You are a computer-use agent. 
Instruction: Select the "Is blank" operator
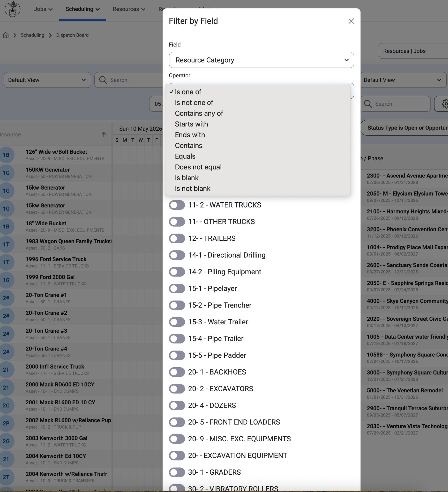[x=258, y=178]
